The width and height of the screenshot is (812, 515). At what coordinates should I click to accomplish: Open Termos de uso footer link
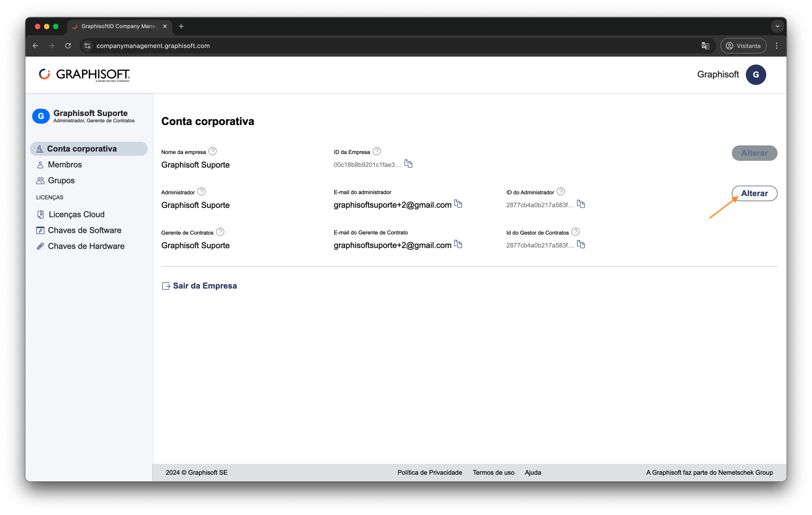(493, 472)
